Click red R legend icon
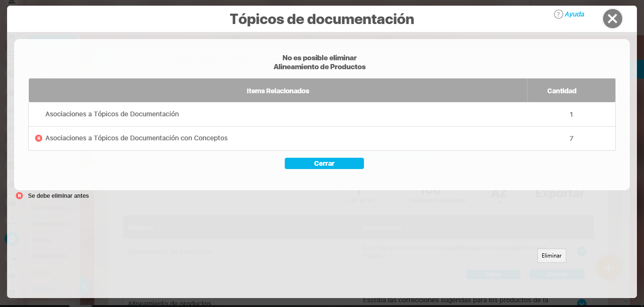 pyautogui.click(x=19, y=196)
